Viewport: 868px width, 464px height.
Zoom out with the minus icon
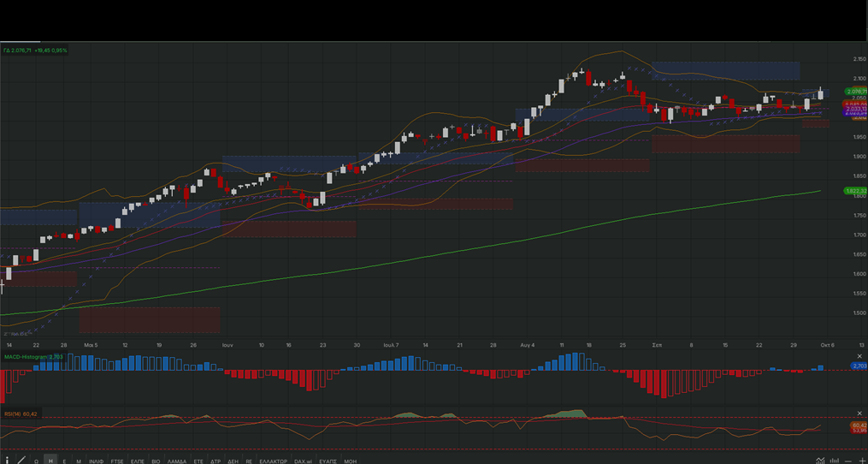tap(848, 461)
